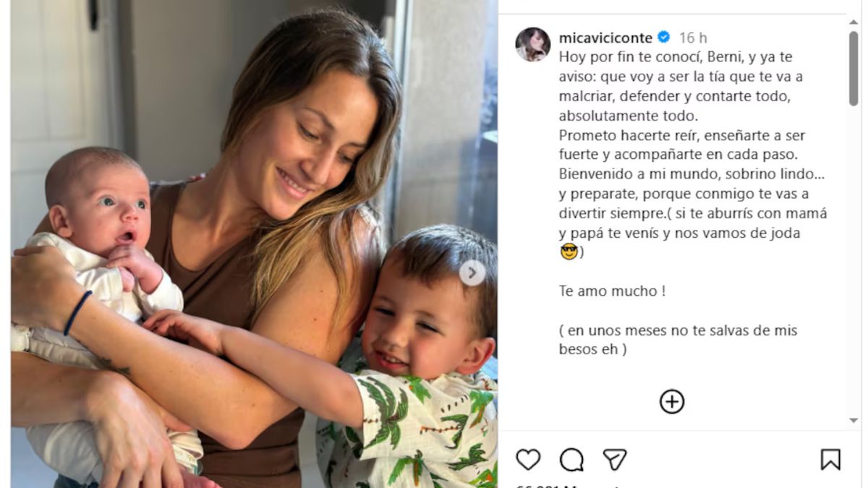Viewport: 868px width, 488px height.
Task: Click the main post photo
Action: 254,244
